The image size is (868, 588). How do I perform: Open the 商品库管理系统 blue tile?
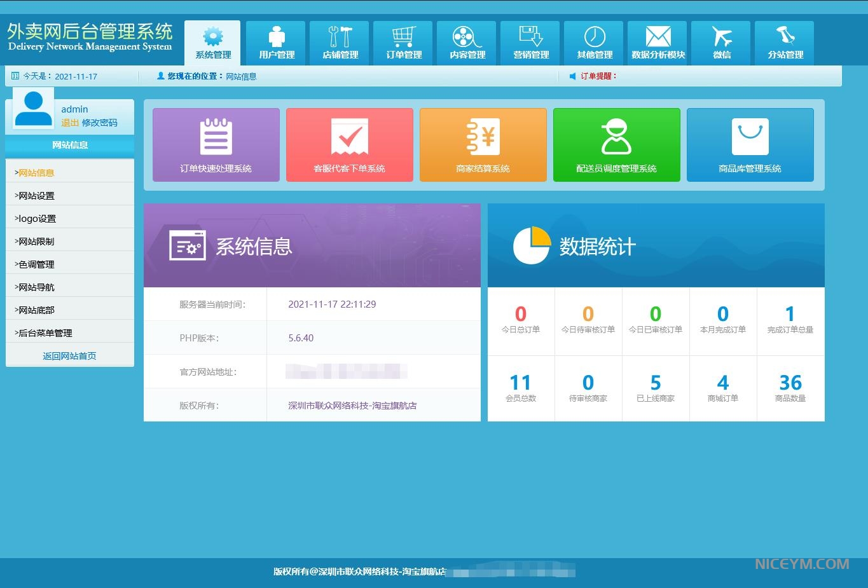(750, 145)
